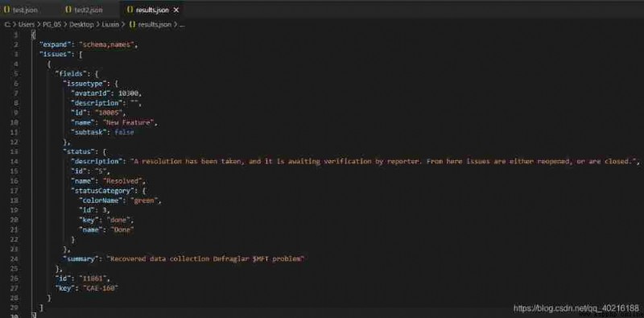Click the JSON icon on results.json tab

coord(130,10)
